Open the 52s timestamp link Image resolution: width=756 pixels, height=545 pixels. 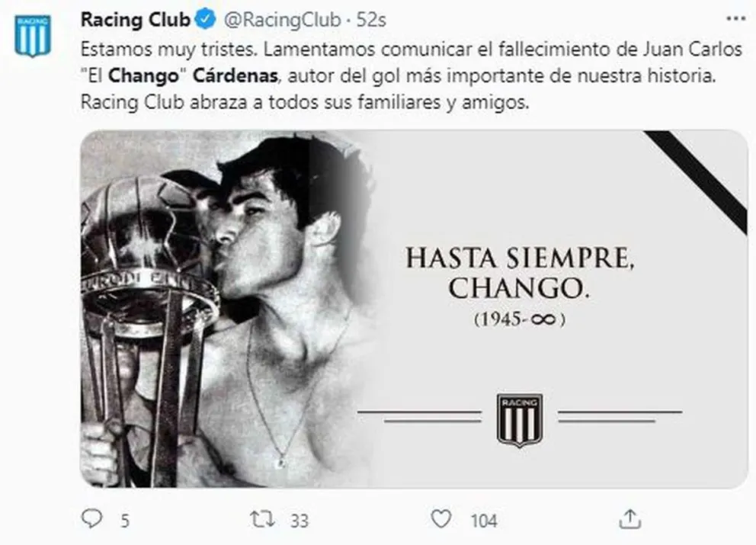[x=371, y=20]
